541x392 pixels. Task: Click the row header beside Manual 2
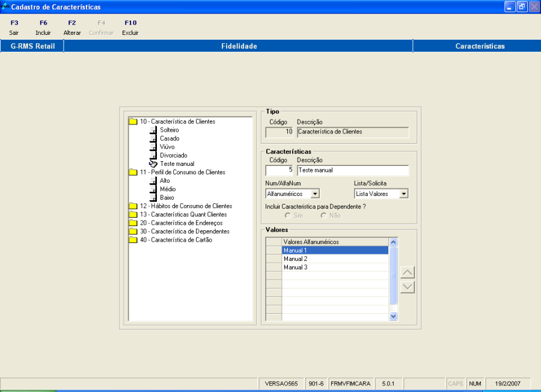tap(274, 259)
